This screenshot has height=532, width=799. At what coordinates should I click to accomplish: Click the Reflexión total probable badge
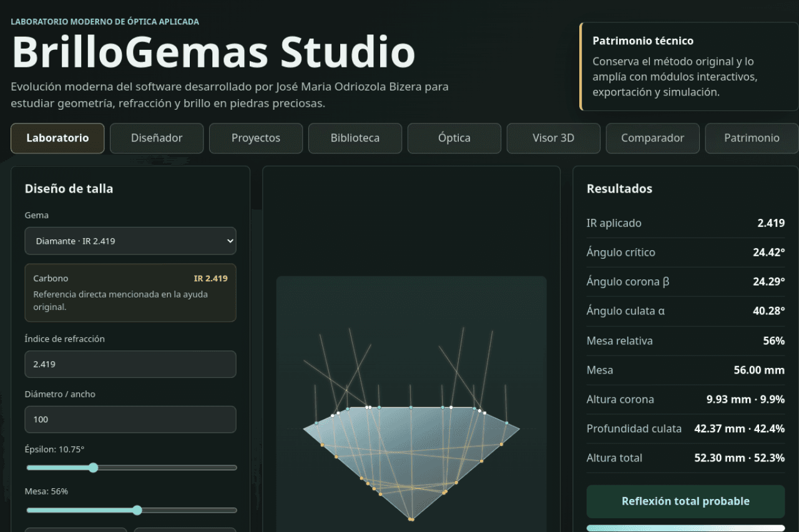pyautogui.click(x=685, y=501)
